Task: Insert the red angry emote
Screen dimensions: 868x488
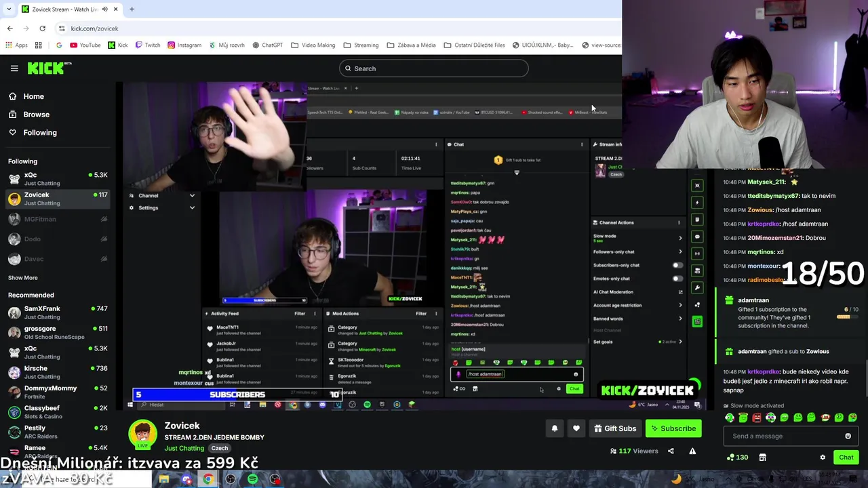Action: 757,418
